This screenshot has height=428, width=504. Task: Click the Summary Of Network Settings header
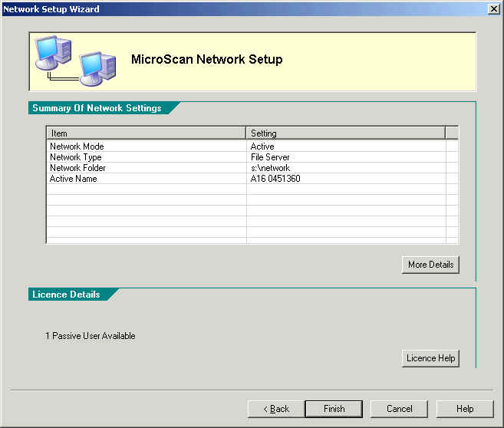click(x=97, y=108)
